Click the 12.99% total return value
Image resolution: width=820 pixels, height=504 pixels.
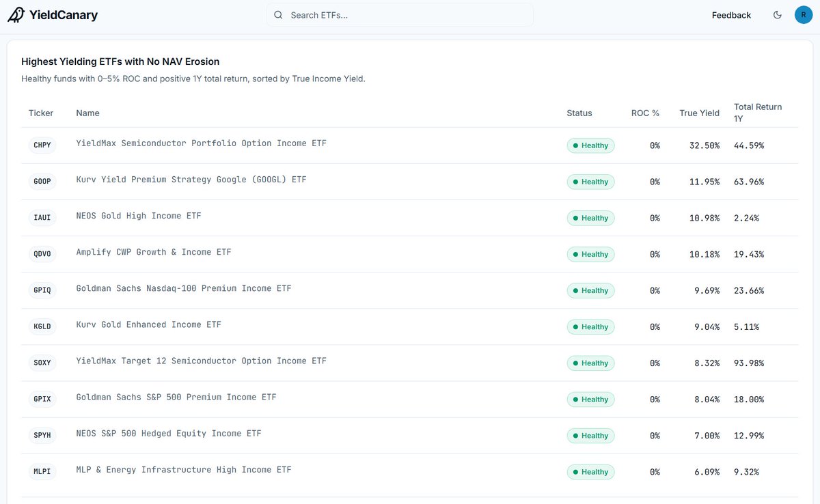749,435
